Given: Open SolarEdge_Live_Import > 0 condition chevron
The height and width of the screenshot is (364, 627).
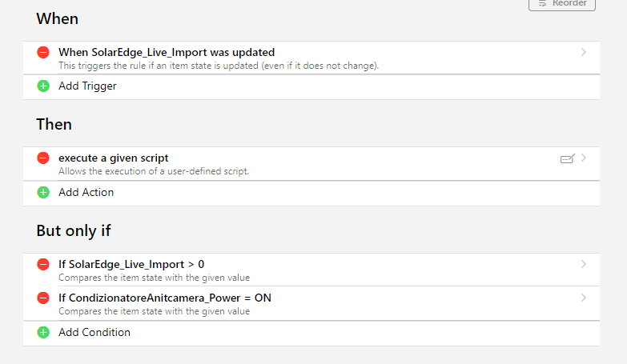Looking at the screenshot, I should click(584, 264).
